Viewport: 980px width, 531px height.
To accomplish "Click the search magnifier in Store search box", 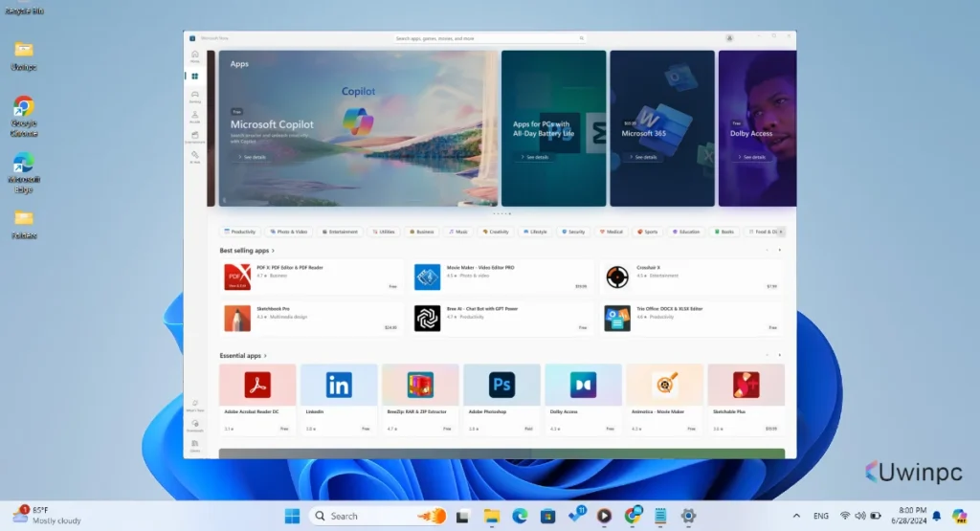I will tap(581, 38).
